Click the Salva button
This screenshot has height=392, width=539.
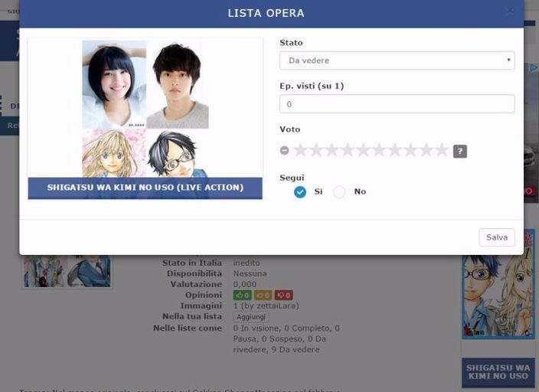click(497, 237)
